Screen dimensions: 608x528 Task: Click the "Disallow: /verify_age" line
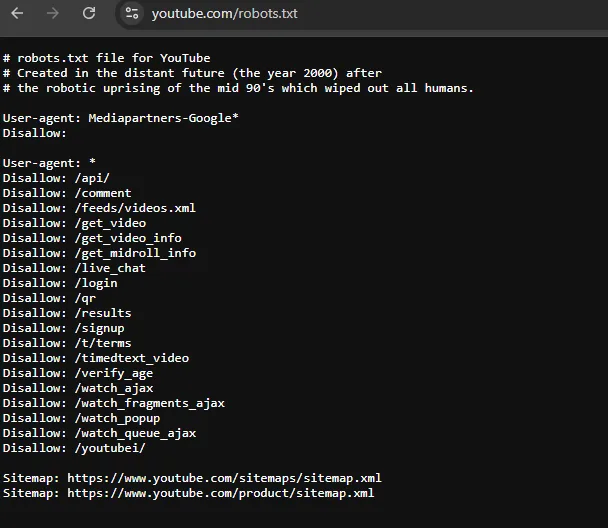tap(78, 373)
